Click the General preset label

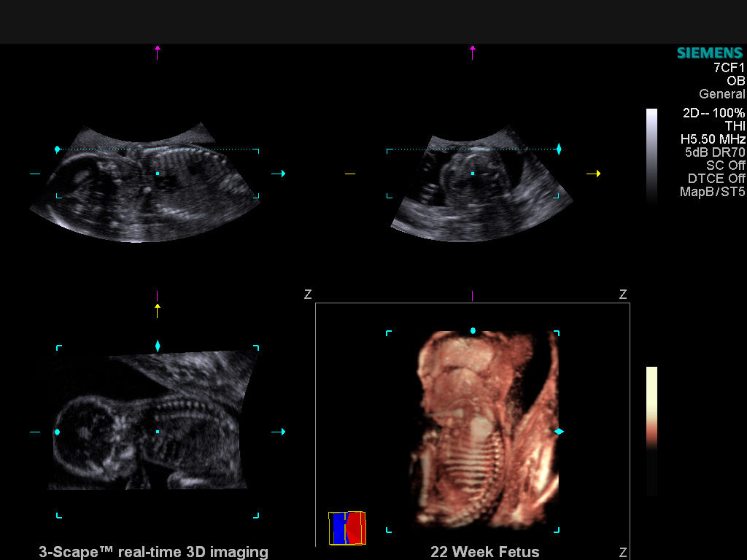721,94
